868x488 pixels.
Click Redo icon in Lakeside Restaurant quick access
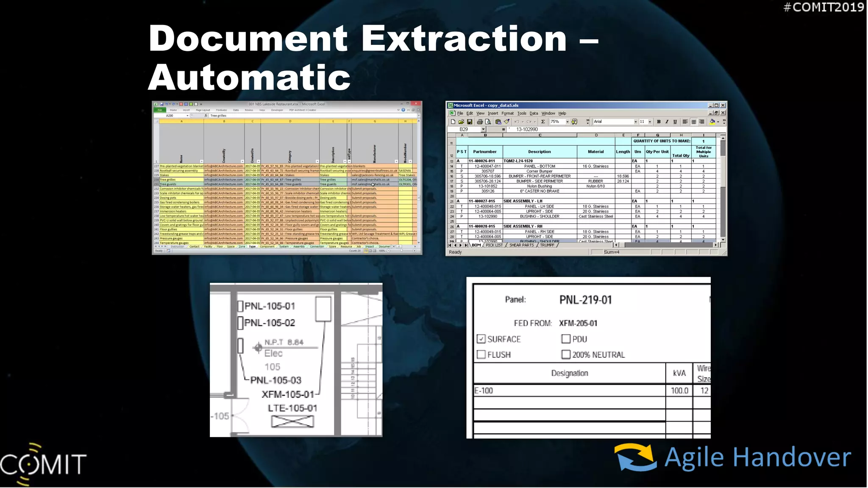click(x=173, y=104)
